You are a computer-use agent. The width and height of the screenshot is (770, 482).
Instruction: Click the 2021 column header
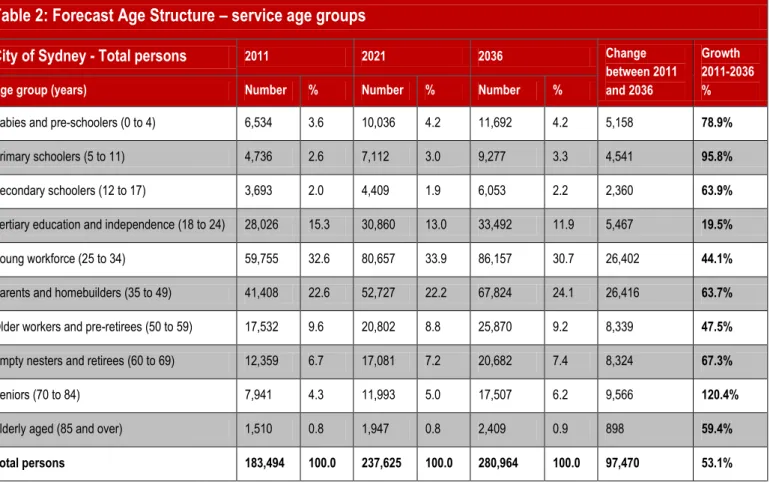click(373, 56)
